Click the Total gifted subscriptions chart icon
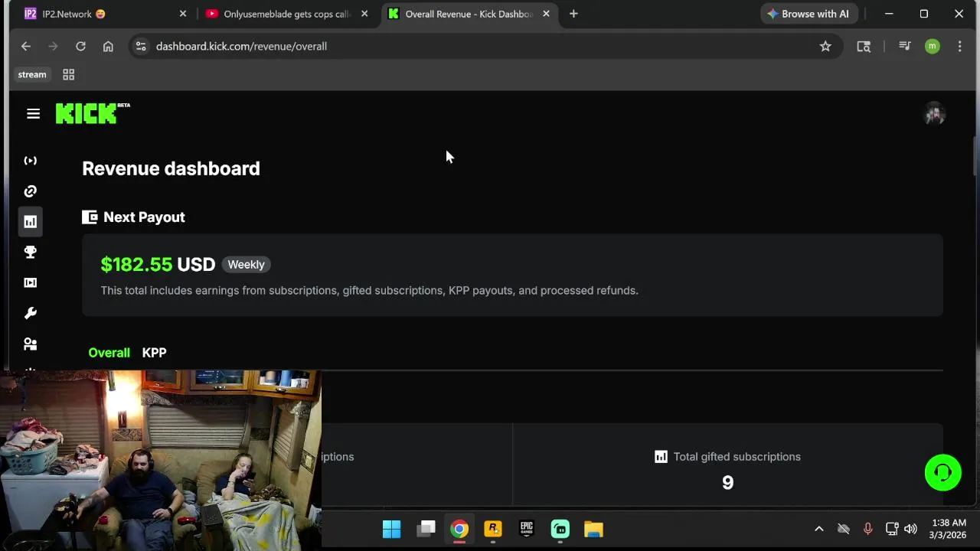Viewport: 980px width, 551px height. click(x=661, y=457)
